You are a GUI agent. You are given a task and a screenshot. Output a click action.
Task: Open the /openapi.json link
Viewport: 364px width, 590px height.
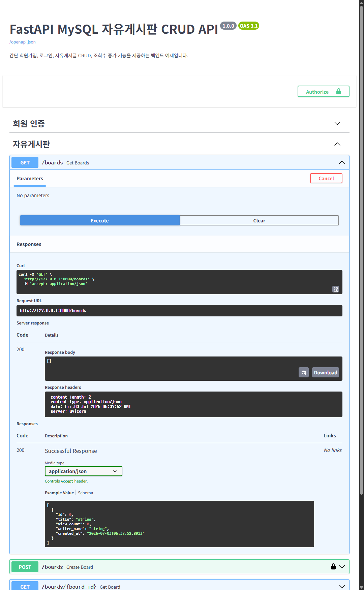click(x=23, y=42)
